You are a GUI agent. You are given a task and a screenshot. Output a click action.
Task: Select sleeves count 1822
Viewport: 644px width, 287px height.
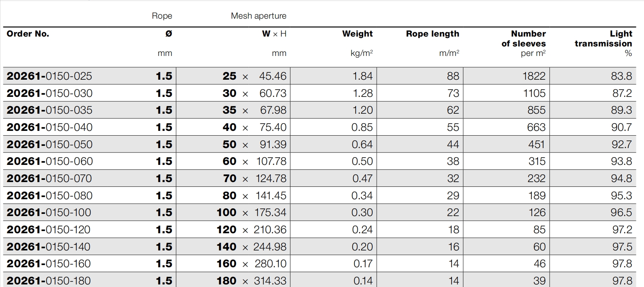tap(533, 76)
